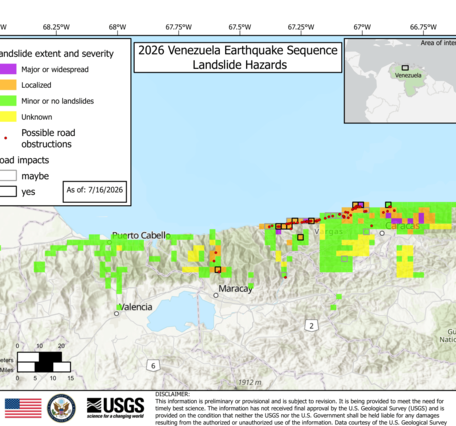Click the Venezuela locator box in inset map
The image size is (456, 426).
pos(405,68)
